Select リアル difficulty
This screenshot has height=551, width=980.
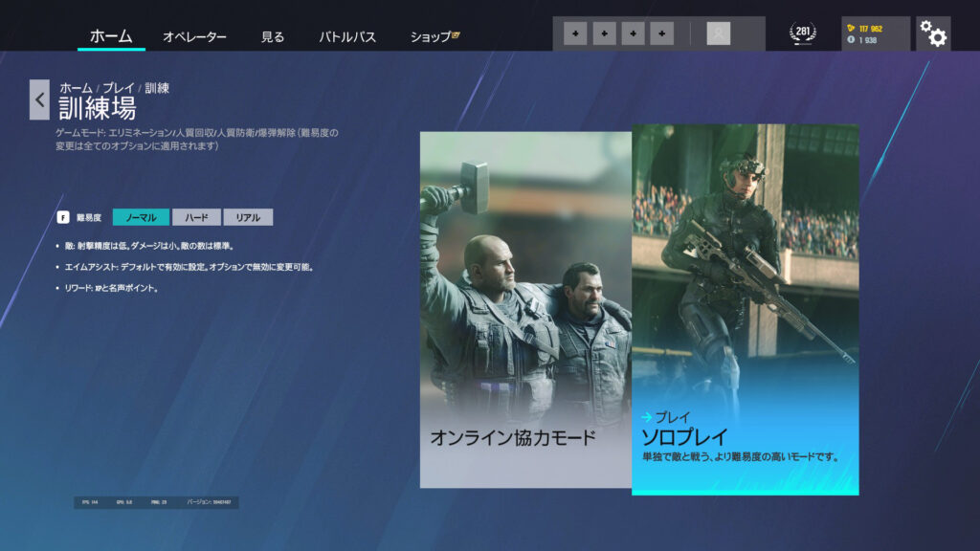coord(248,217)
